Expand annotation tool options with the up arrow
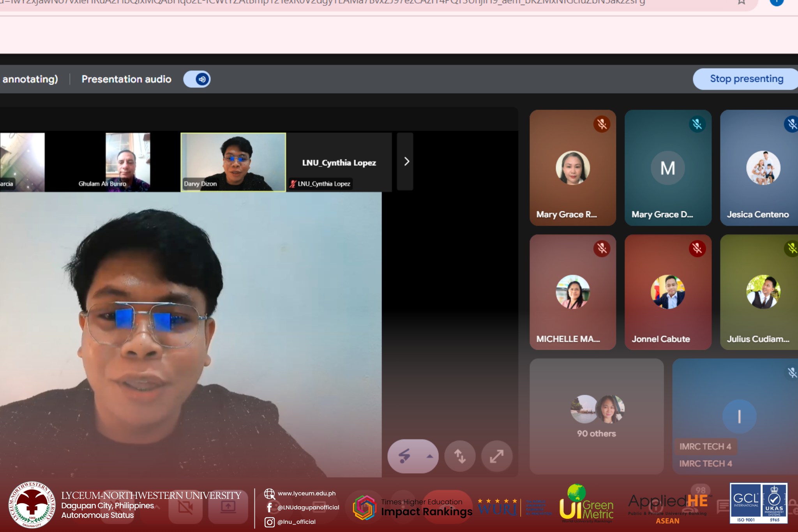This screenshot has height=532, width=798. tap(430, 456)
